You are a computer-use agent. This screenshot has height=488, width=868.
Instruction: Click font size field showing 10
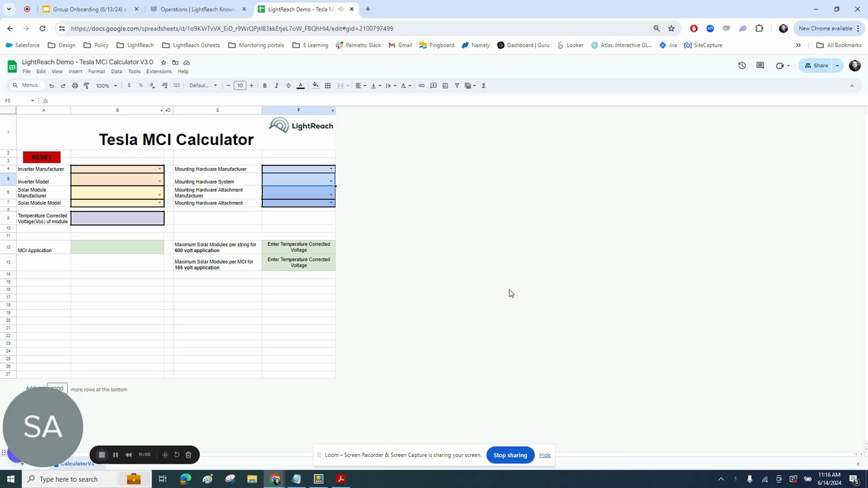coord(239,85)
